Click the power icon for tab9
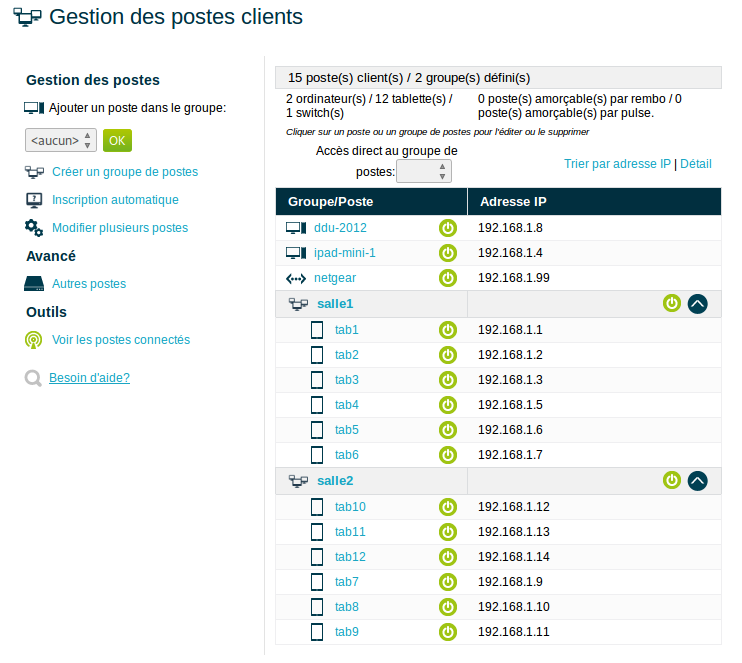Screen dimensions: 742x663 448,632
